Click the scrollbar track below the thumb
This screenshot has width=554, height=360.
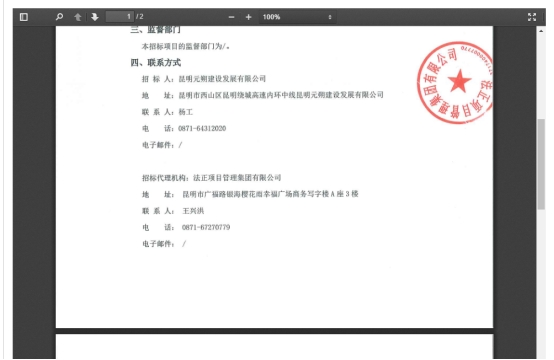pyautogui.click(x=541, y=283)
